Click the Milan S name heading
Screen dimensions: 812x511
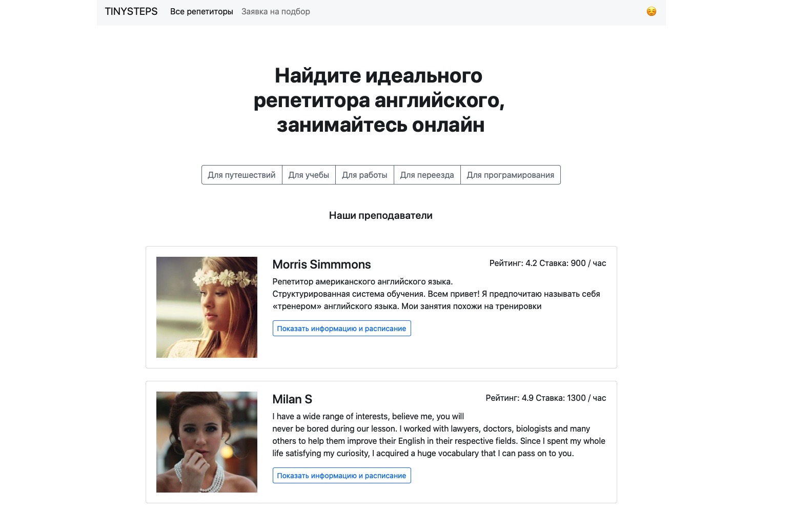click(292, 399)
